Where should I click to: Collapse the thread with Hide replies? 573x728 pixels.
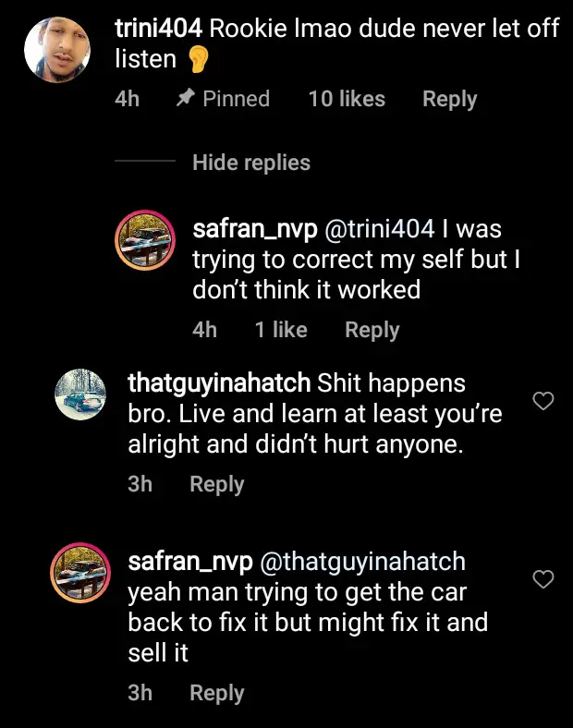(250, 163)
